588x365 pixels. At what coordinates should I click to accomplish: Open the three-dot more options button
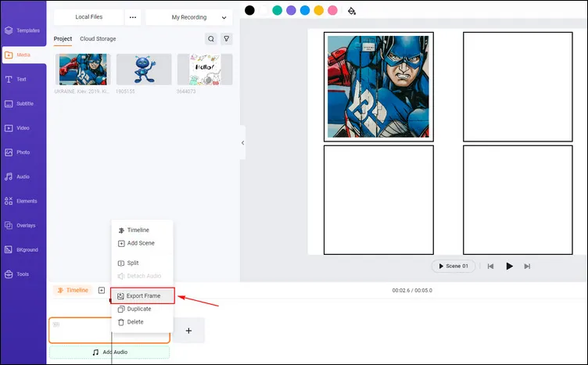[133, 17]
